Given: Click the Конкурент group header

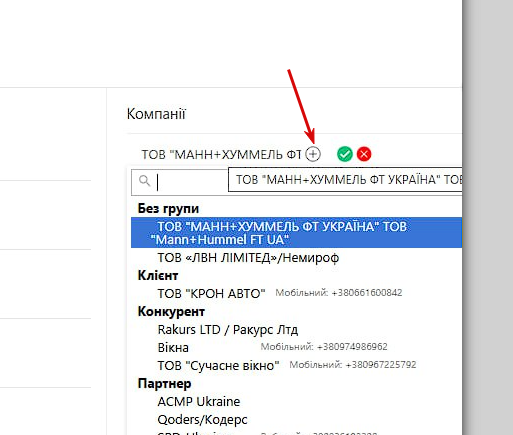Looking at the screenshot, I should [171, 312].
